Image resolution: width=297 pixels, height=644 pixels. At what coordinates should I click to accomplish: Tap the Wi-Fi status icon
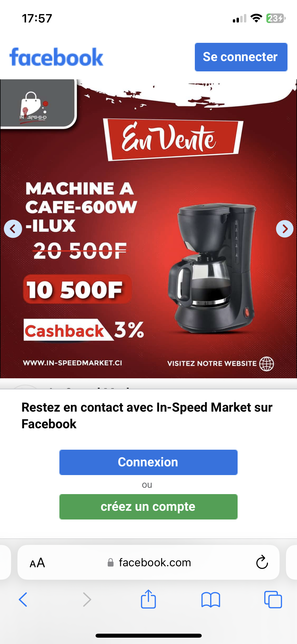point(256,18)
